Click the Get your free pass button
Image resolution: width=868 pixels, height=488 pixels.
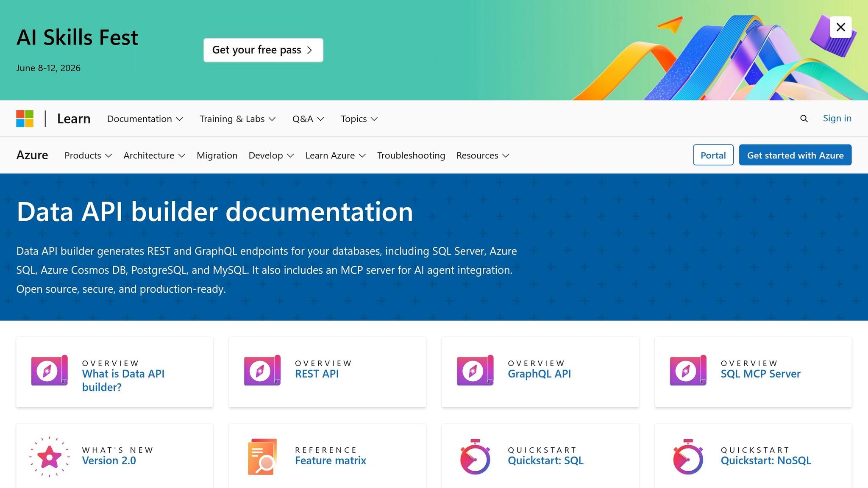click(263, 50)
